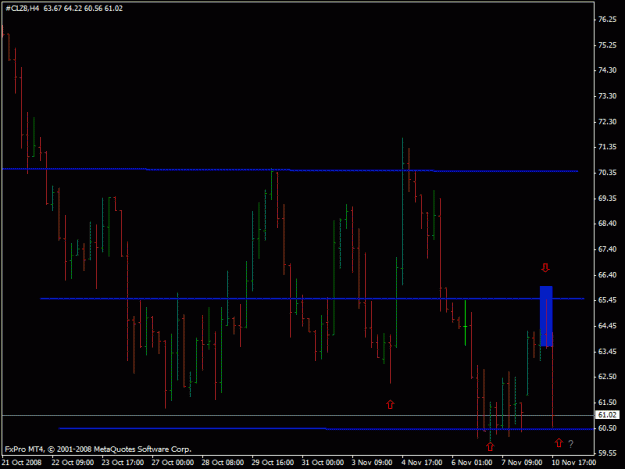The image size is (625, 469).
Task: Click the 62.50 price scale label
Action: (x=607, y=377)
